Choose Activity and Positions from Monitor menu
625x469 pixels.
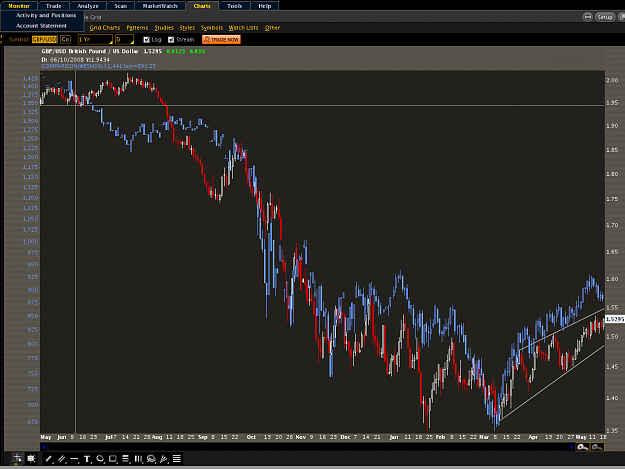tap(46, 15)
